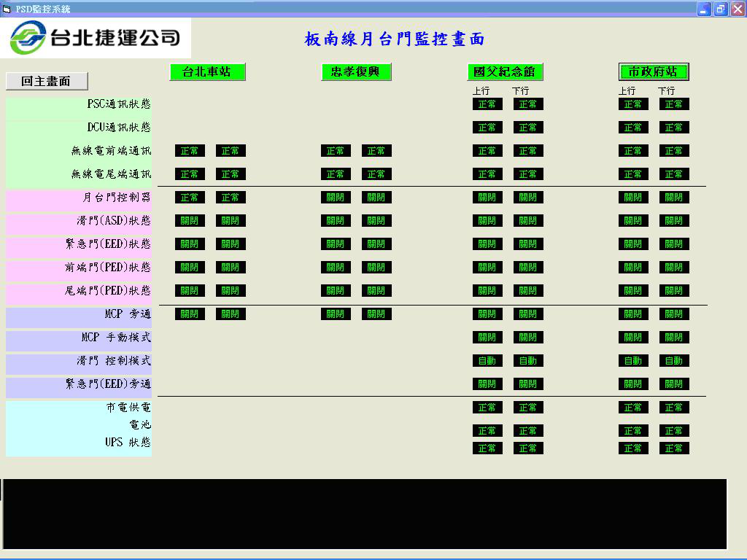Click 市政府站 上行 尾端門(PED)狀態 關閉 indicator

633,290
